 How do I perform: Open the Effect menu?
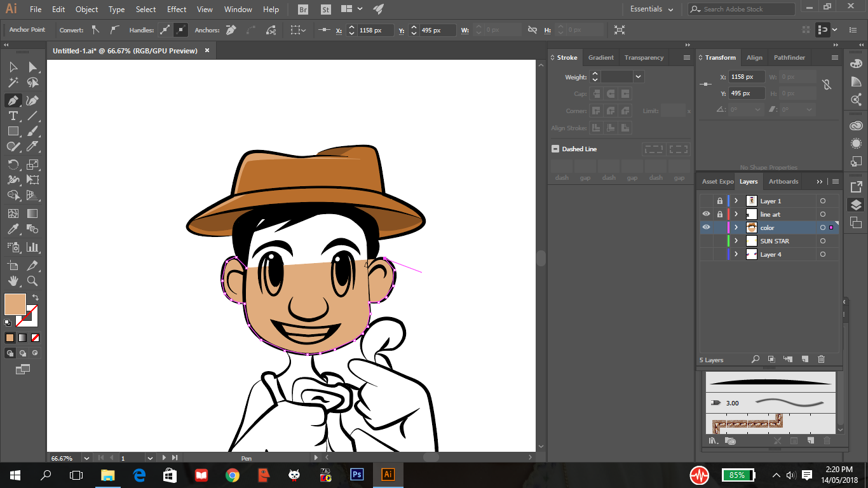[x=177, y=10]
